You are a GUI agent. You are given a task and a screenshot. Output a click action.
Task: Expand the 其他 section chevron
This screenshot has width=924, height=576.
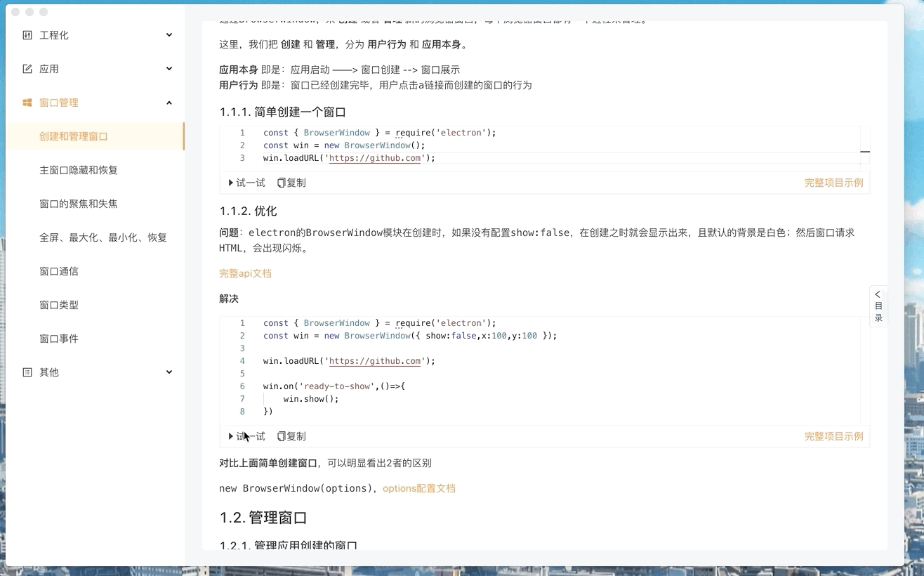point(169,372)
